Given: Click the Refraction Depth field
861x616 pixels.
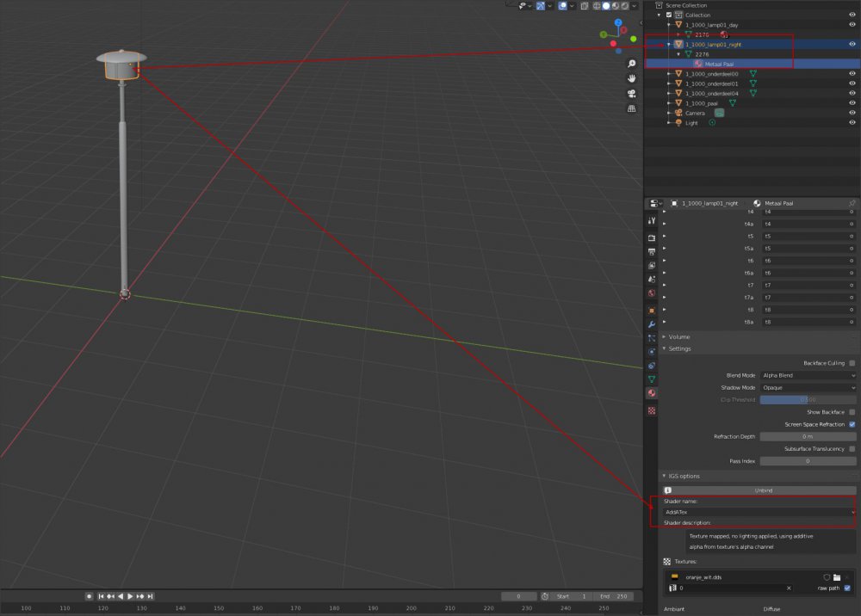Looking at the screenshot, I should point(808,436).
